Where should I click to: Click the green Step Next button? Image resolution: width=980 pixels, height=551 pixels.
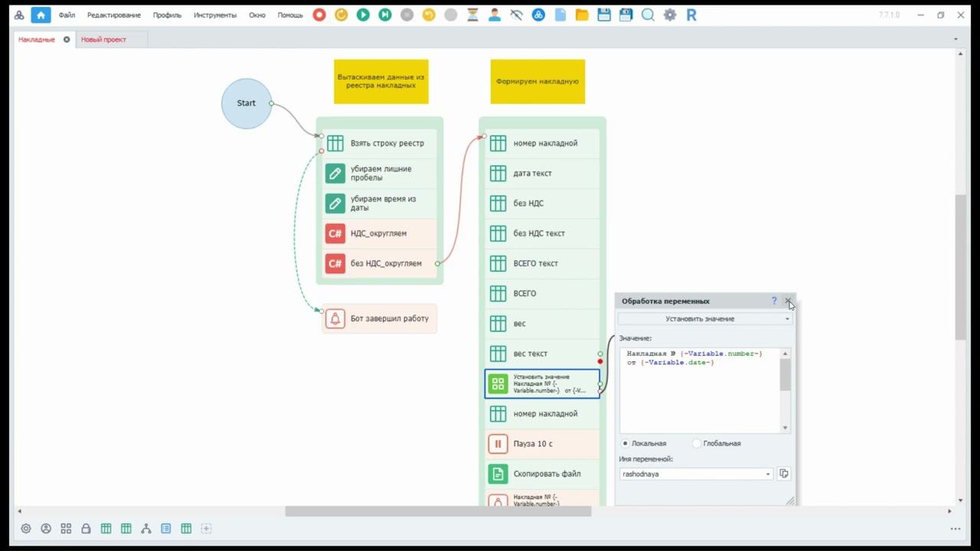click(x=385, y=15)
